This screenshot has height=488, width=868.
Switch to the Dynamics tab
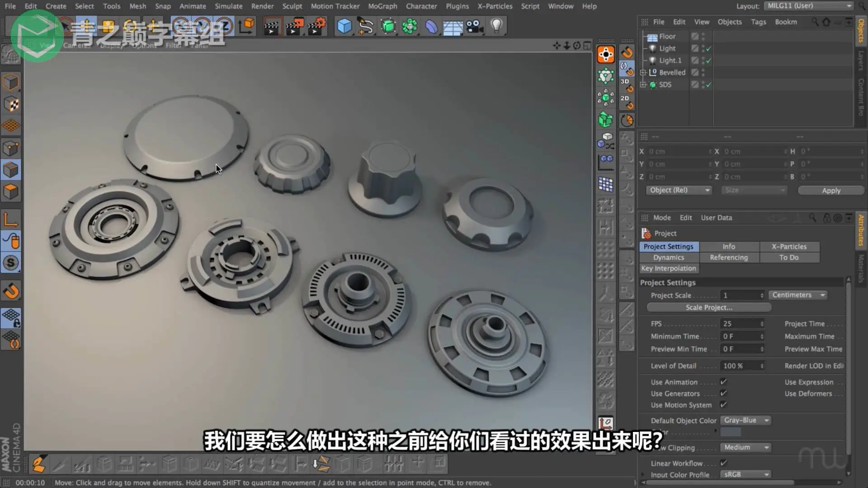coord(669,258)
